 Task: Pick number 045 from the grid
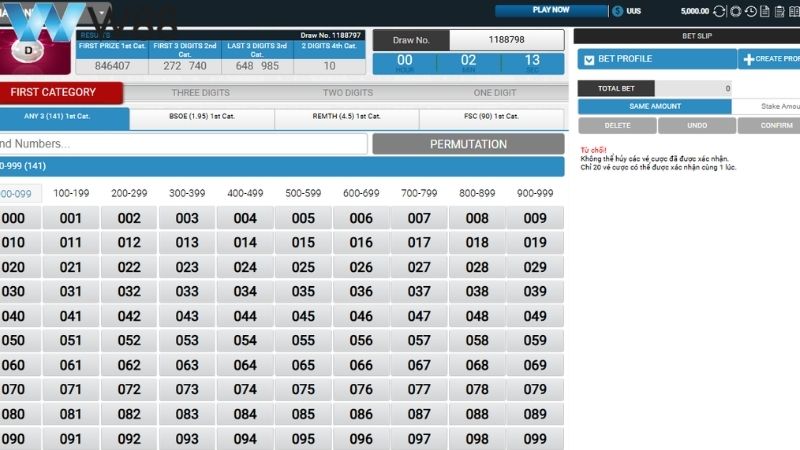[x=303, y=316]
